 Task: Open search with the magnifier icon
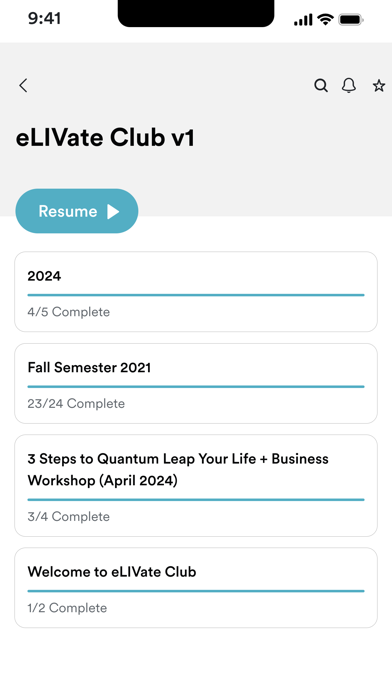pos(321,85)
